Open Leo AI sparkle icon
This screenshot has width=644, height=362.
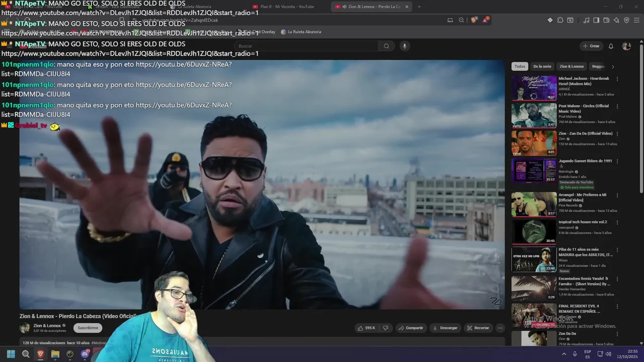pyautogui.click(x=616, y=20)
